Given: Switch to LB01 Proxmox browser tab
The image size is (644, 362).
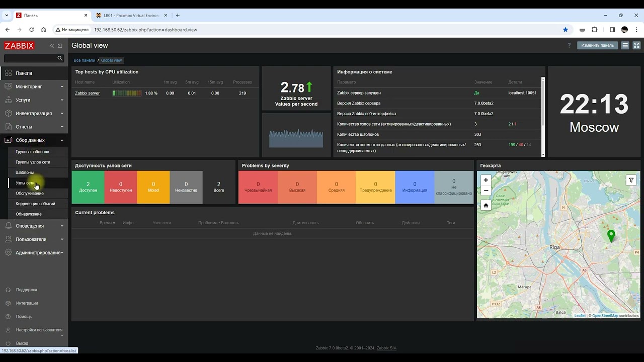Looking at the screenshot, I should click(x=132, y=16).
